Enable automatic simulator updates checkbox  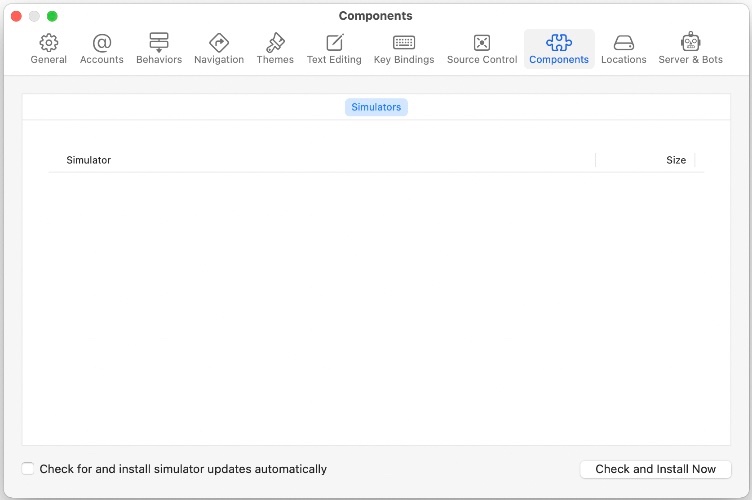(x=28, y=468)
